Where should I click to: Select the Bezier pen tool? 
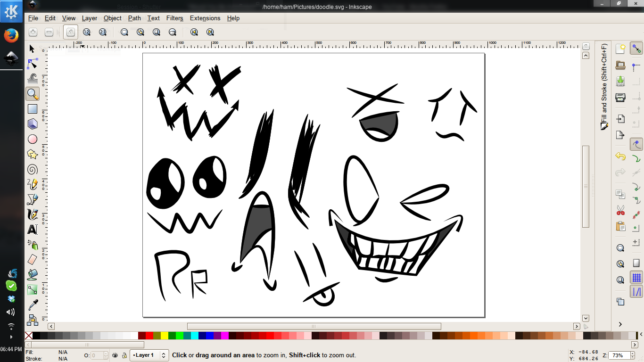[32, 199]
